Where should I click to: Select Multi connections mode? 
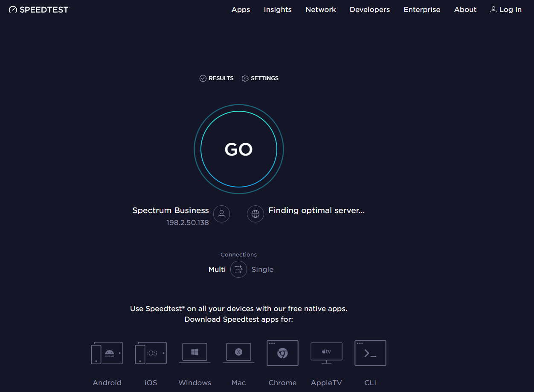(217, 269)
